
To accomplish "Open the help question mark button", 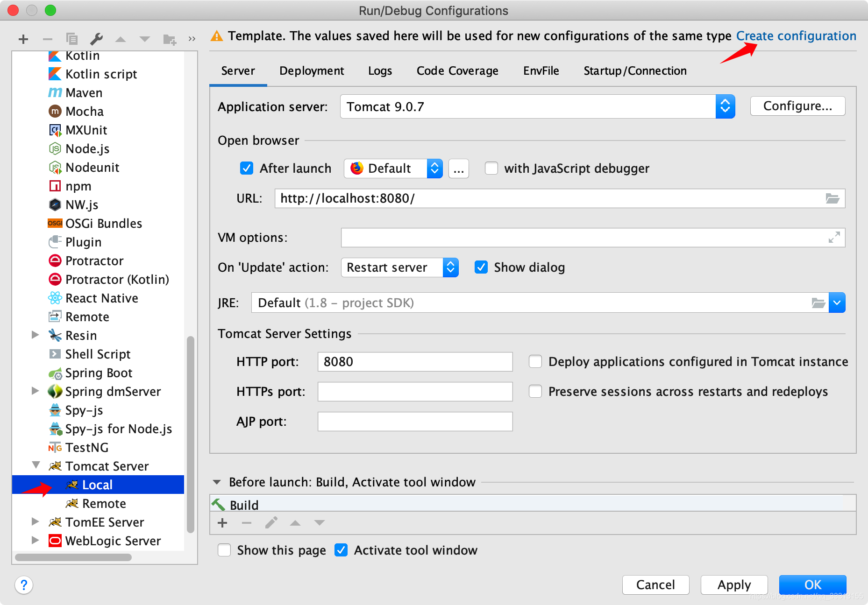I will click(x=24, y=584).
